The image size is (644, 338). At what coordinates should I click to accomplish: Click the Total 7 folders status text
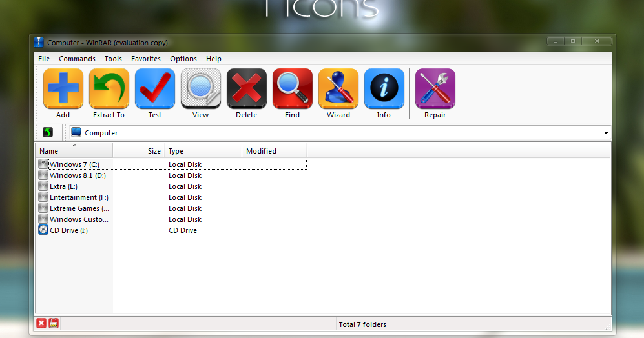(x=362, y=324)
